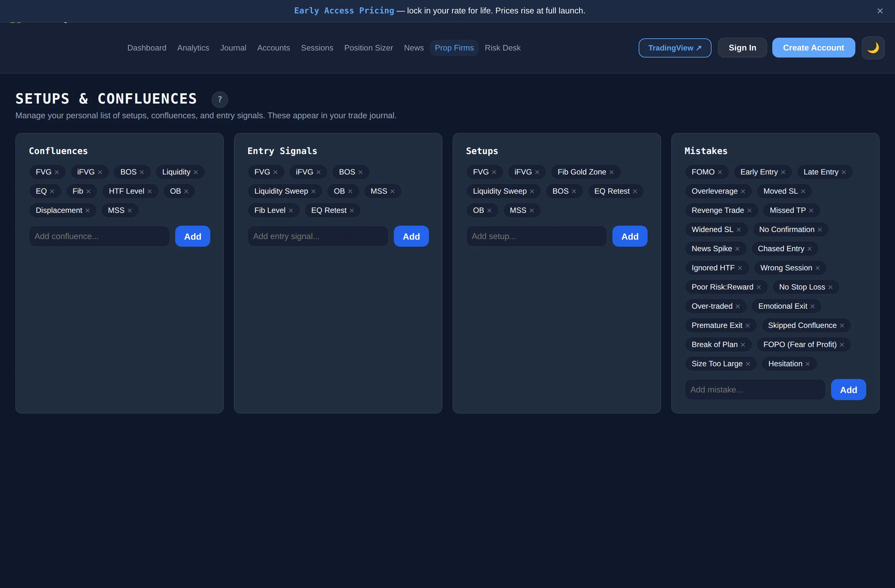The image size is (895, 588).
Task: Click the Create Account button
Action: (x=813, y=48)
